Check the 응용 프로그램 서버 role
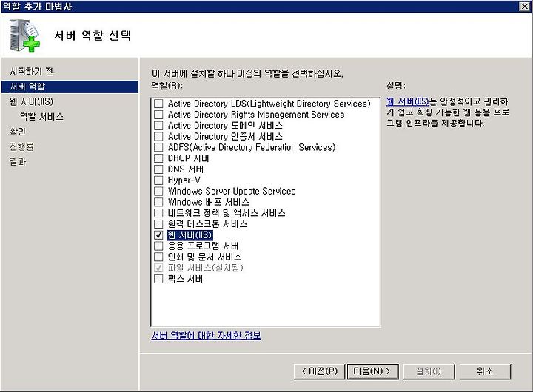Viewport: 533px width, 392px height. [x=158, y=246]
